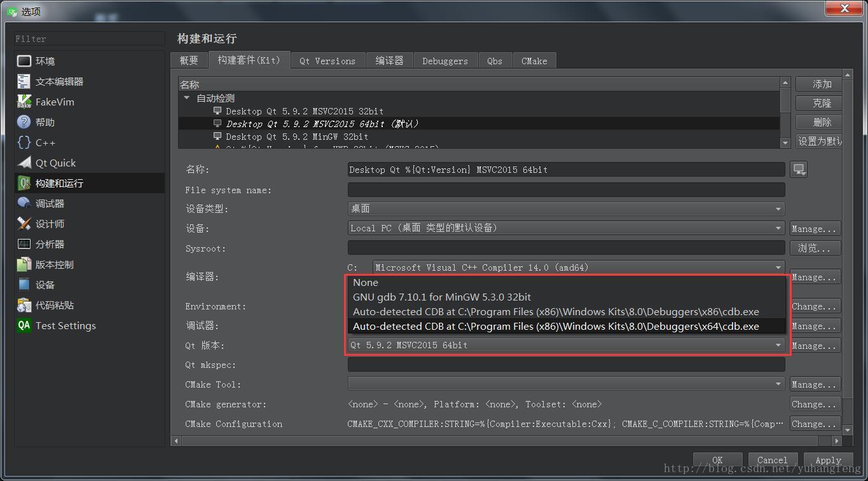Select the 版本控制 category

click(x=89, y=264)
